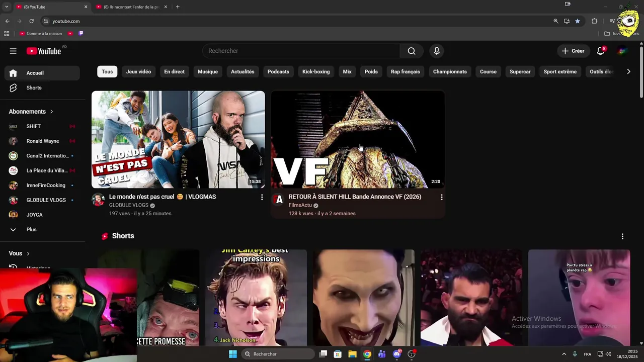Open the Silent Hill VF trailer thumbnail
644x362 pixels.
pos(358,139)
